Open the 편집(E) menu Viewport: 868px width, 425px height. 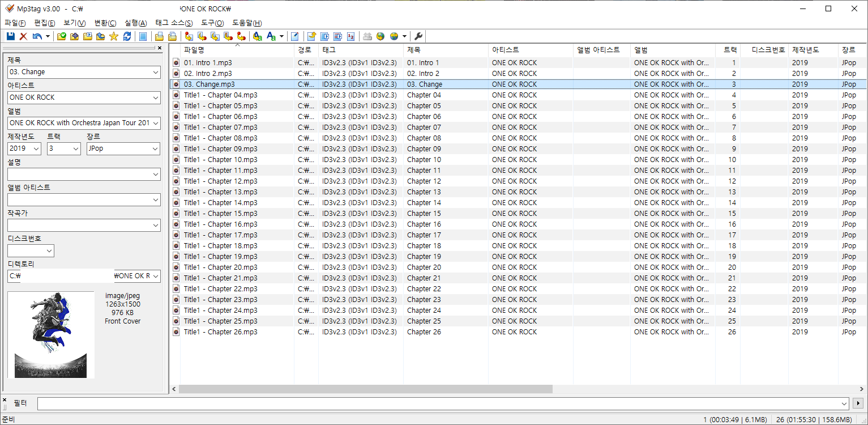click(x=45, y=23)
